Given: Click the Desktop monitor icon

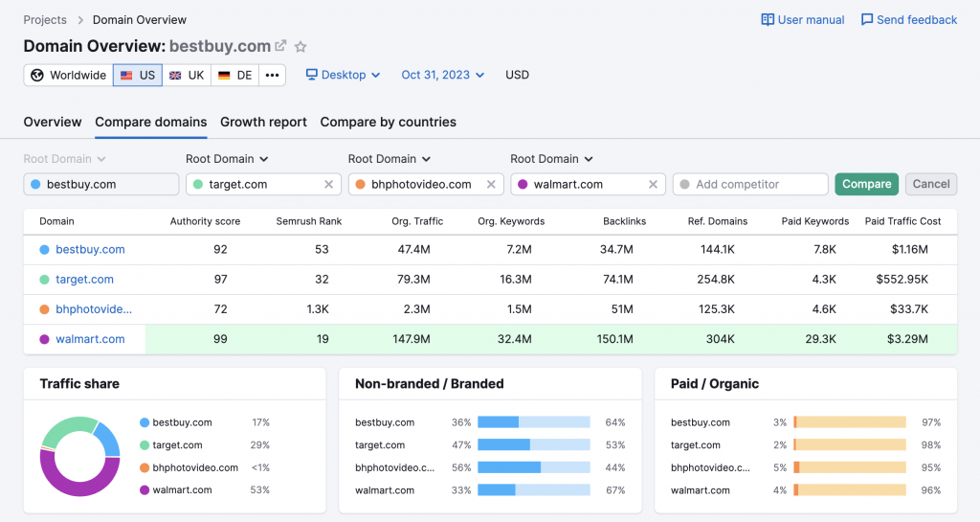Looking at the screenshot, I should coord(311,75).
